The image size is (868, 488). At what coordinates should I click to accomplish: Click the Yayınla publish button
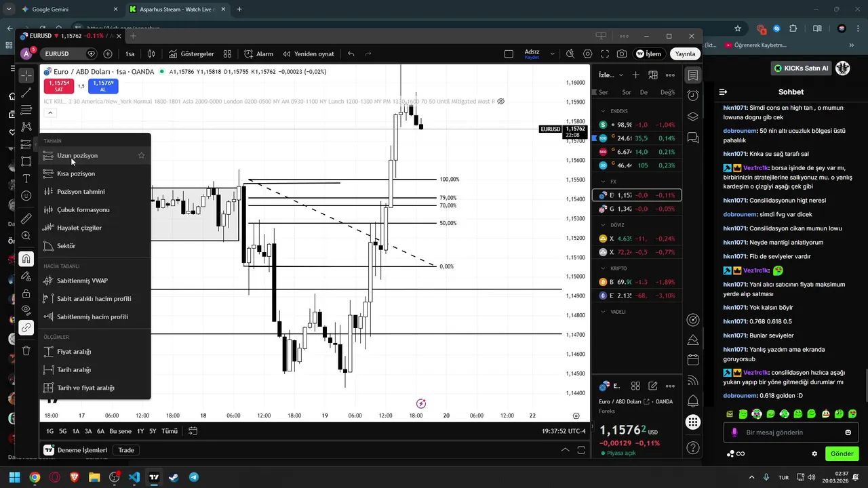(x=685, y=54)
